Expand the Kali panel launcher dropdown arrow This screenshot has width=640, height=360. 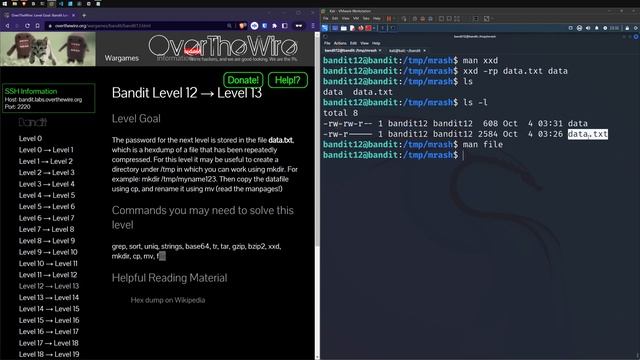click(x=374, y=28)
